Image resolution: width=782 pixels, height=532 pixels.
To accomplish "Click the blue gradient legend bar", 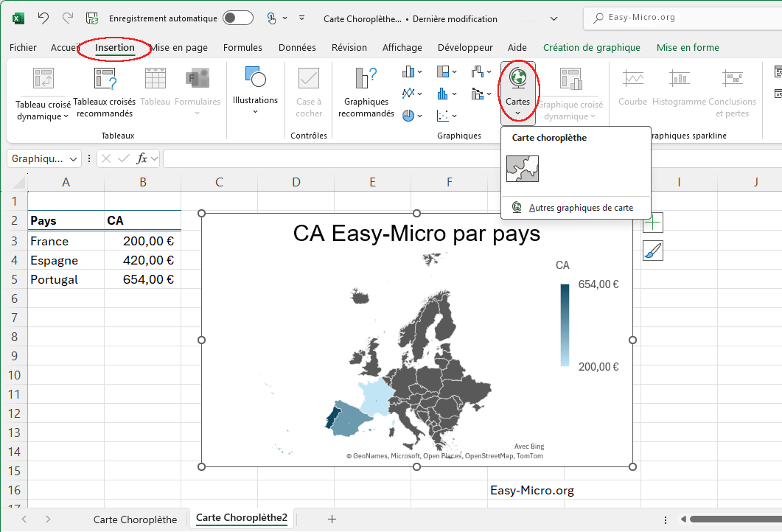I will coord(565,325).
